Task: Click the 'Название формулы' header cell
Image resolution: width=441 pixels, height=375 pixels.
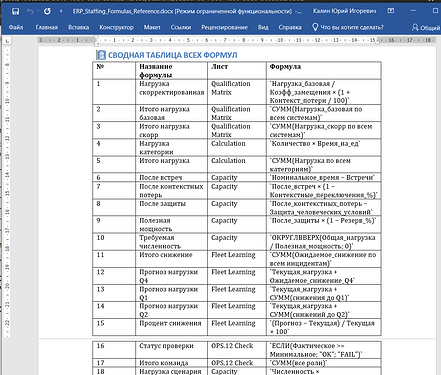Action: (x=171, y=70)
